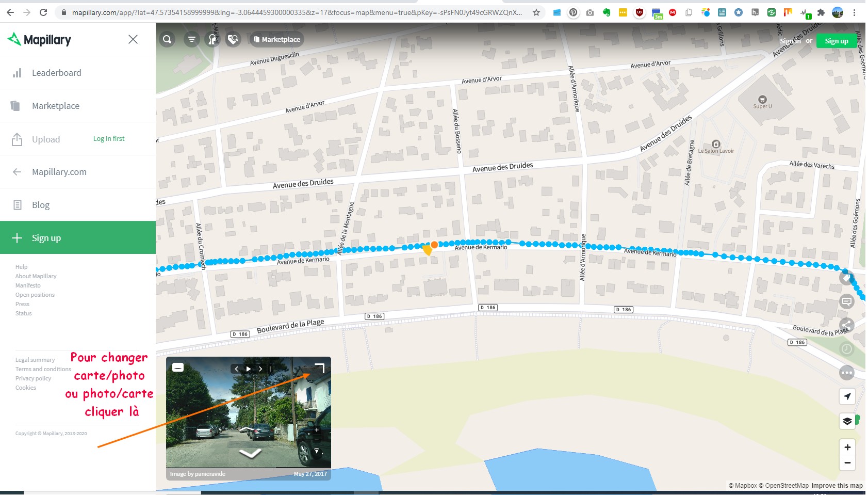
Task: Open Terms and conditions link
Action: tap(43, 369)
